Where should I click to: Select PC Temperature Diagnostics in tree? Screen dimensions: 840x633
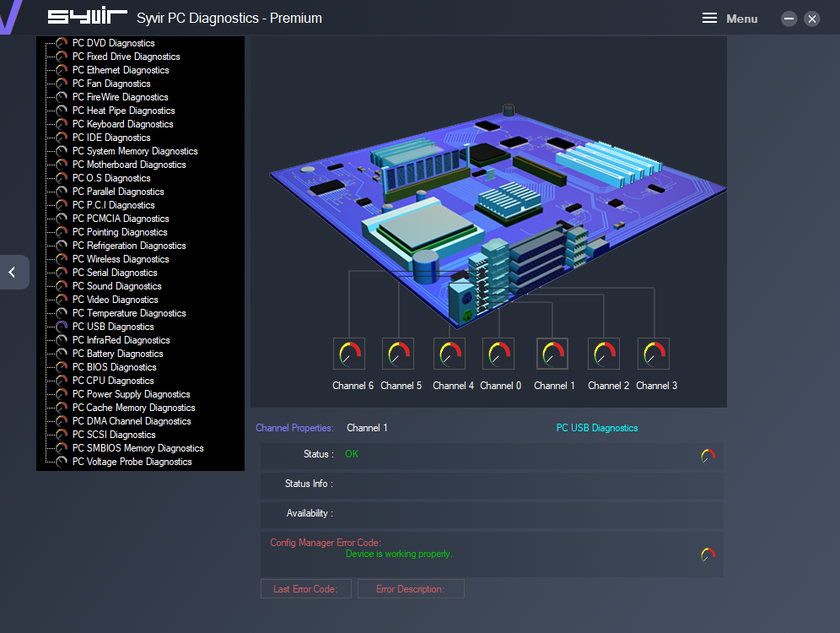[x=129, y=313]
